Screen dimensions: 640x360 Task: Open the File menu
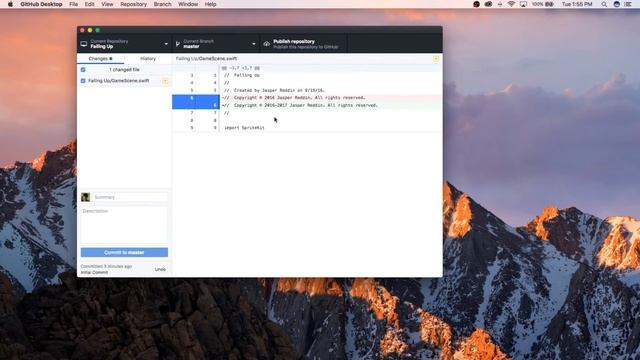73,4
